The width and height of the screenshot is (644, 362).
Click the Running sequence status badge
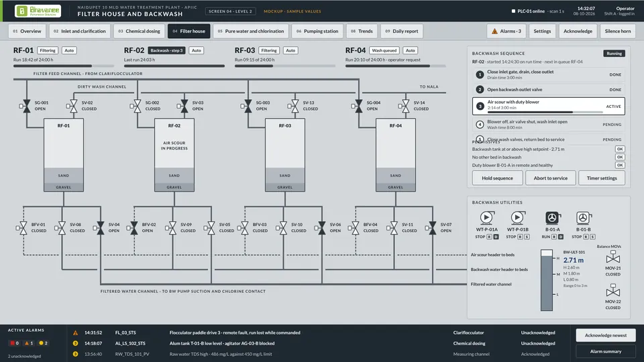614,54
